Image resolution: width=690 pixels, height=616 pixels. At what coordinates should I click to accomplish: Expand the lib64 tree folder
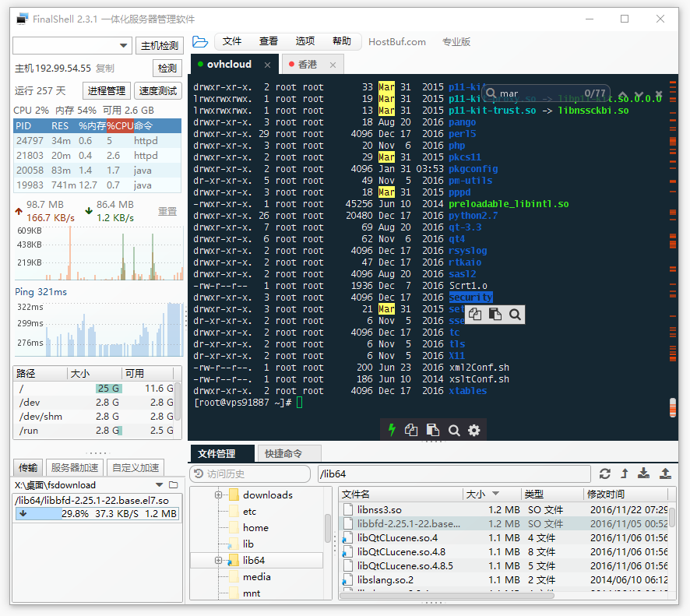click(x=218, y=560)
